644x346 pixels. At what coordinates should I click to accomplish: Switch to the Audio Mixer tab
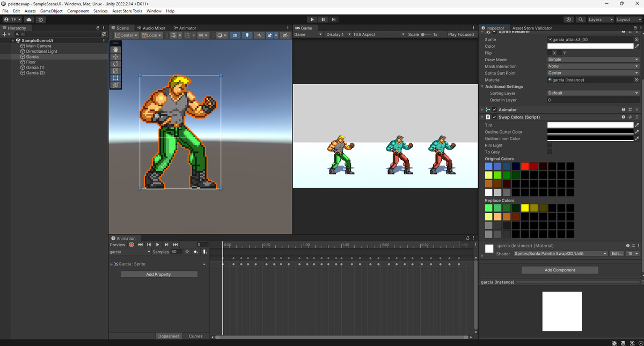coord(151,28)
